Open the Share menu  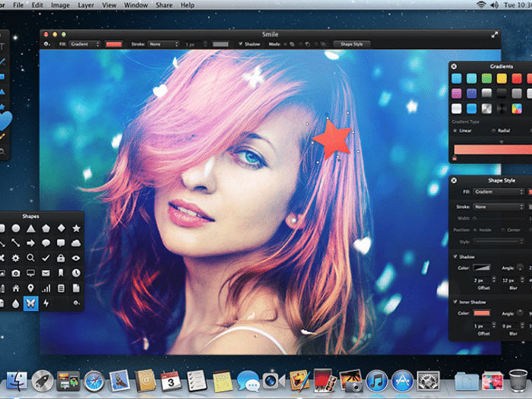click(163, 5)
